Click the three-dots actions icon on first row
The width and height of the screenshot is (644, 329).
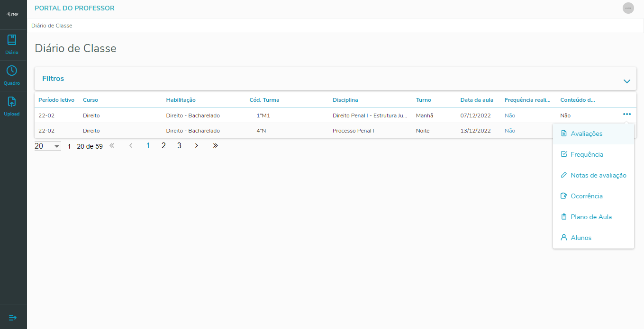tap(627, 114)
